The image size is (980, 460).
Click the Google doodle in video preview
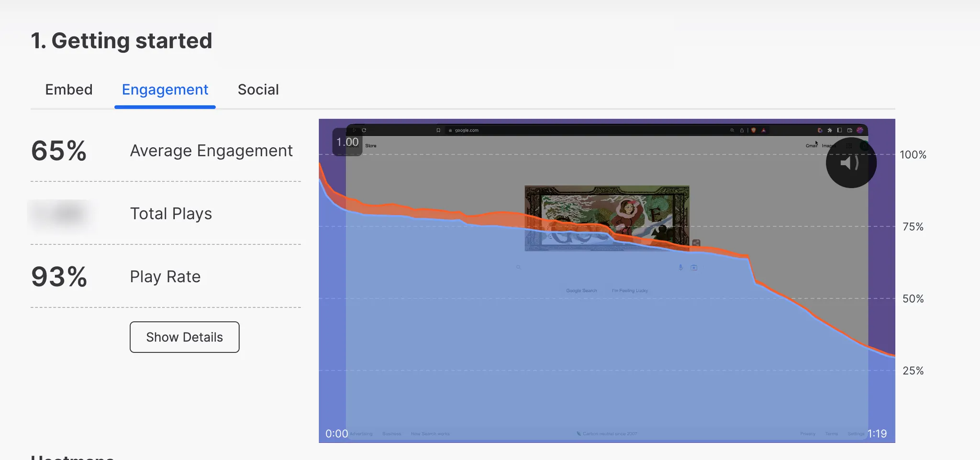607,218
